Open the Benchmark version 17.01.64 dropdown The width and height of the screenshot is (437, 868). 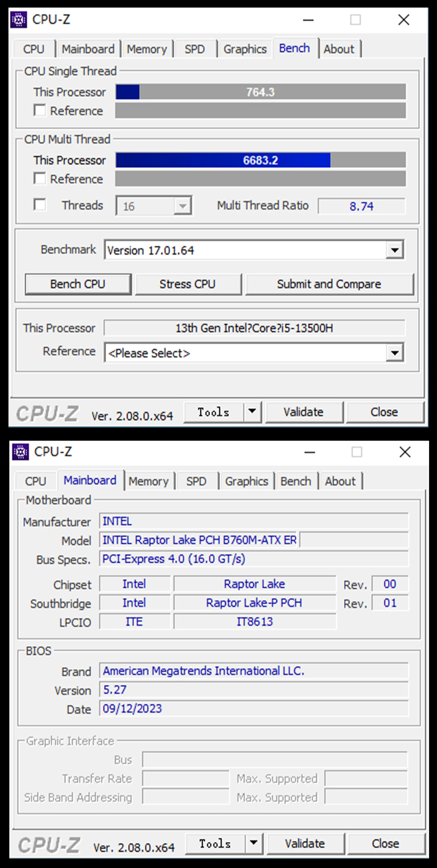click(394, 250)
